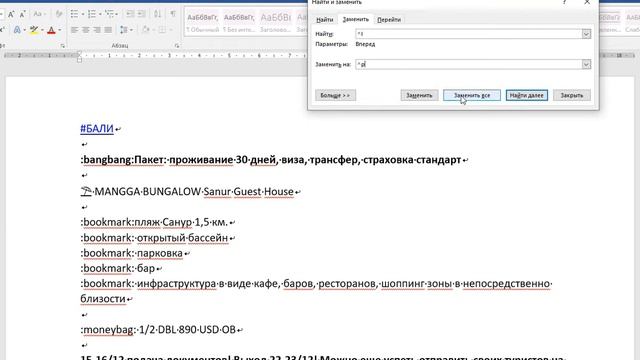This screenshot has height=360, width=640.
Task: Switch to the Перейти tab
Action: click(x=389, y=20)
